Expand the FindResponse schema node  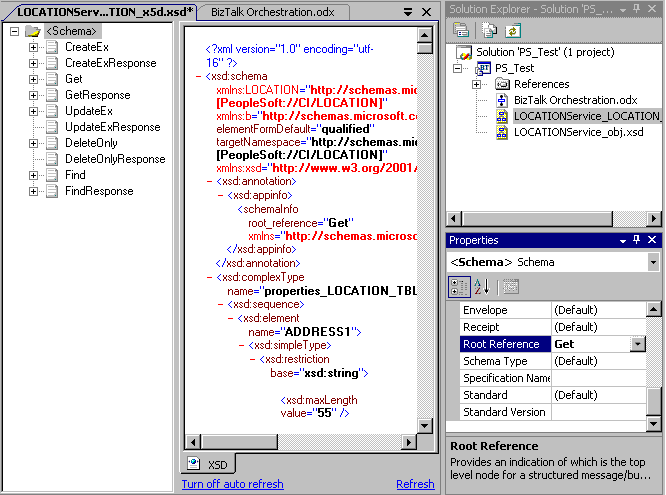(x=33, y=191)
